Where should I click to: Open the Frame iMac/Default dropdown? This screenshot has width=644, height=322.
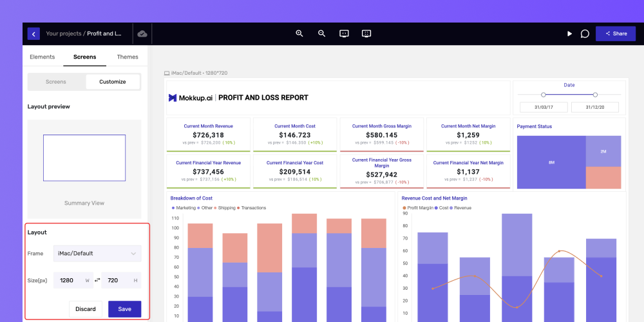[x=97, y=253]
